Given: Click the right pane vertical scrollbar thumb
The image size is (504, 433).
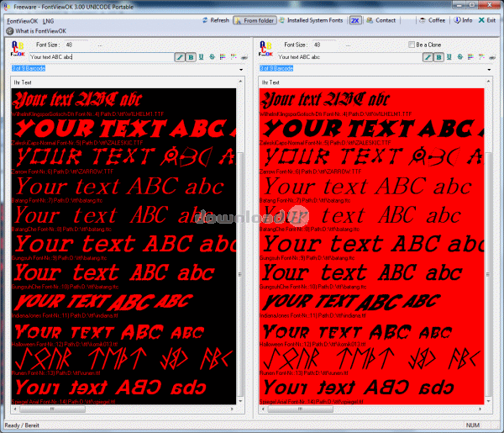Looking at the screenshot, I should [x=489, y=274].
